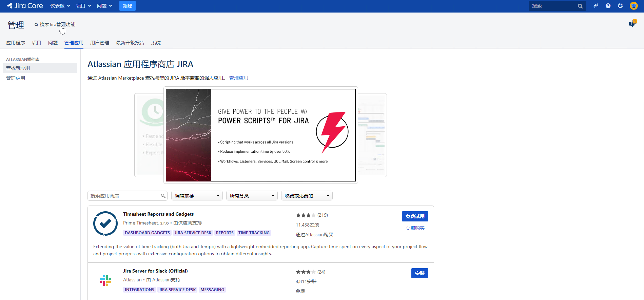
Task: Click 搜索Jira管理功能 search link
Action: [55, 24]
